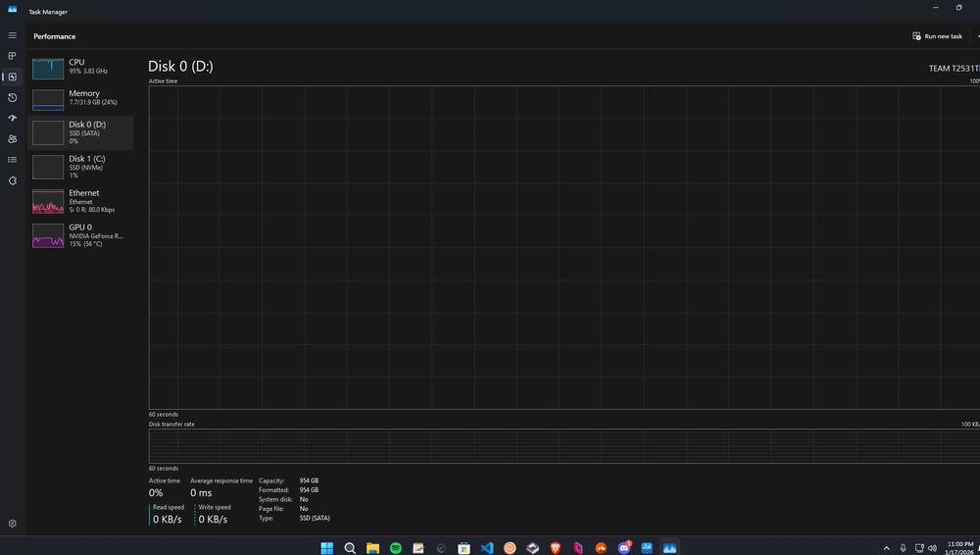Restore down the Task Manager window

pyautogui.click(x=958, y=8)
